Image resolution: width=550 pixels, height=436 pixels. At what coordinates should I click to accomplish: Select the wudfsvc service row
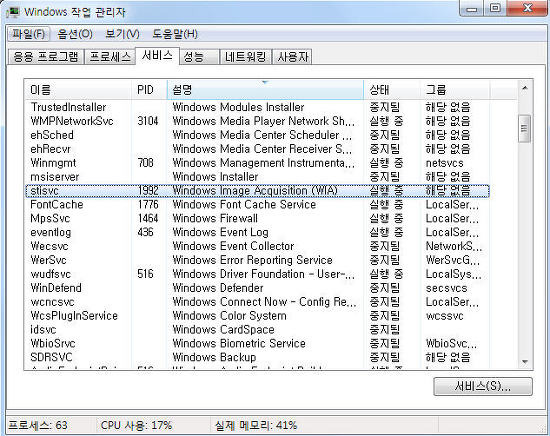point(257,274)
